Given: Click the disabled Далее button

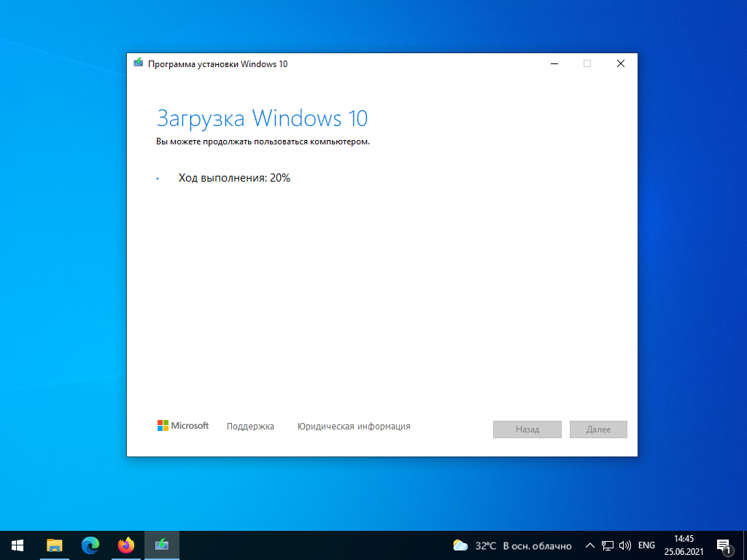Looking at the screenshot, I should pyautogui.click(x=598, y=429).
